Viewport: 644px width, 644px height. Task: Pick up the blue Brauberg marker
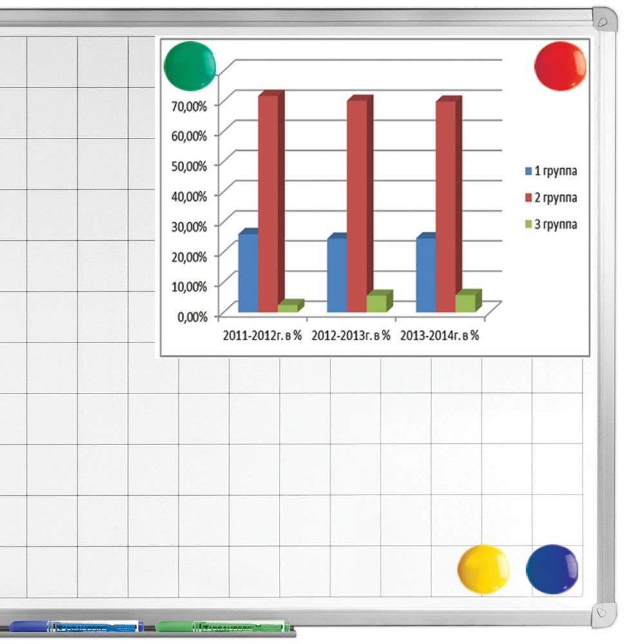pos(76,625)
